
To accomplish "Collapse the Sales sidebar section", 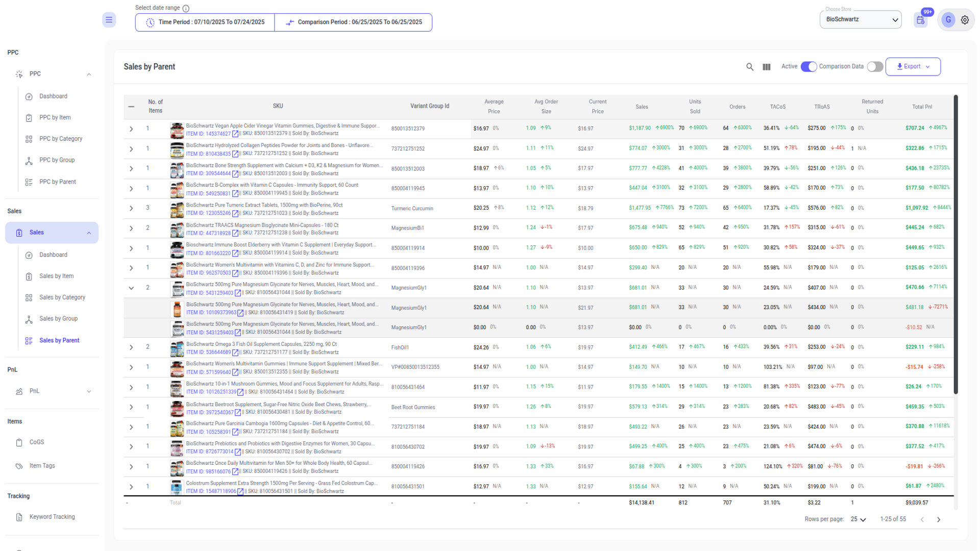I will point(89,233).
